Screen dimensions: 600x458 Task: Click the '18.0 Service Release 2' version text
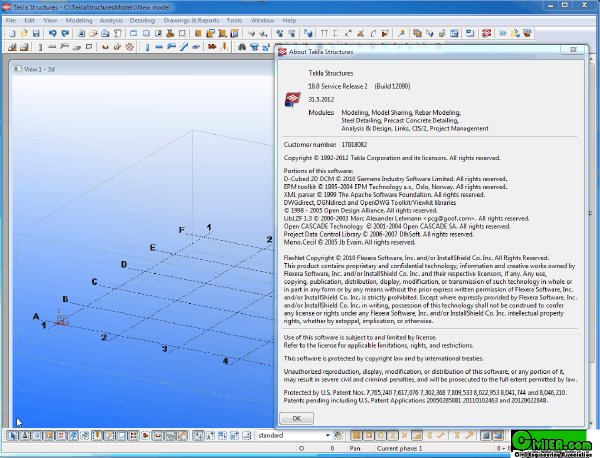[338, 86]
